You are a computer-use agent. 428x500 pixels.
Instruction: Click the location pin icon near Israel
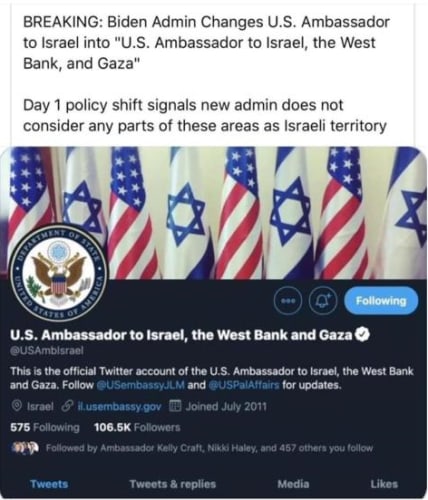[16, 406]
